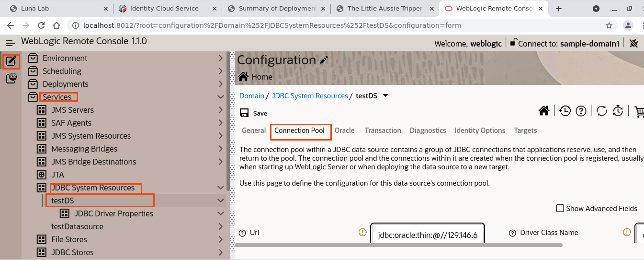Click the JMS Servers grid icon
This screenshot has height=260, width=644.
click(42, 110)
